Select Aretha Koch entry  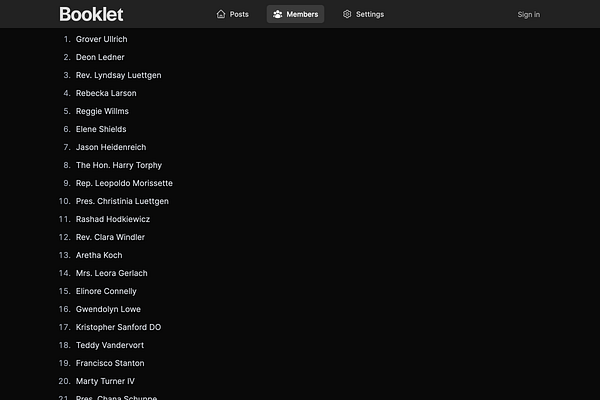99,255
